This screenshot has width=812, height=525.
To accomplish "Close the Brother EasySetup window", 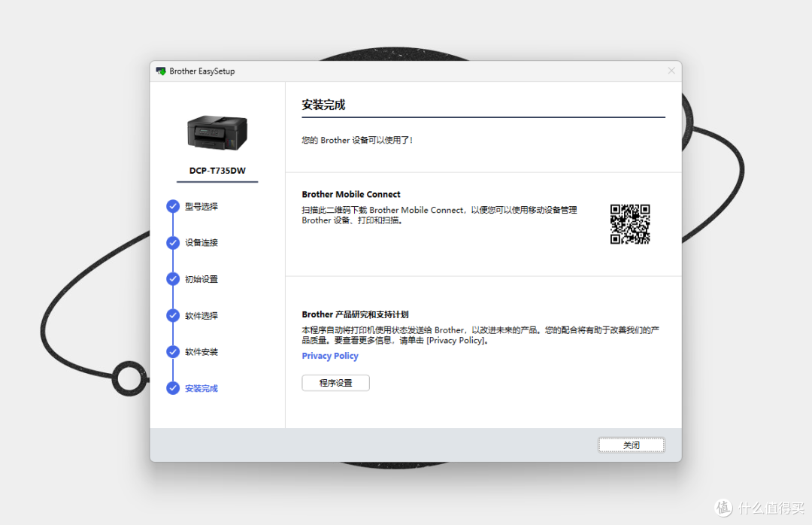I will (671, 71).
